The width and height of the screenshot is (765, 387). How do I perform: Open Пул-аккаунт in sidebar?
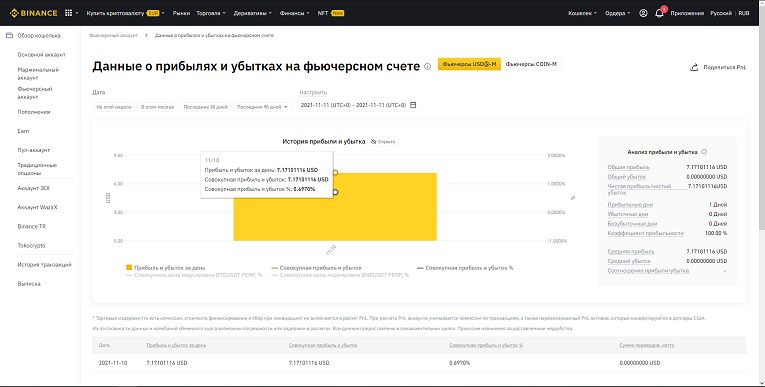coord(34,150)
